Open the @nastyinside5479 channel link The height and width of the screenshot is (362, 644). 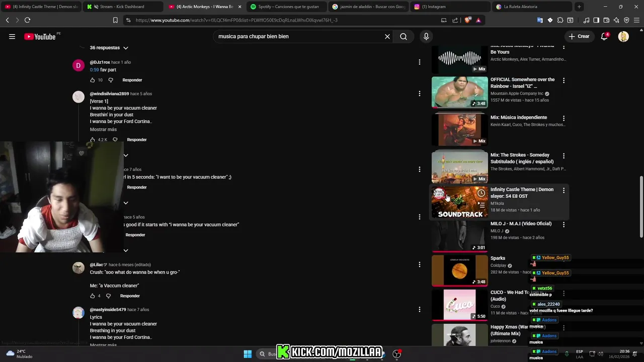108,310
